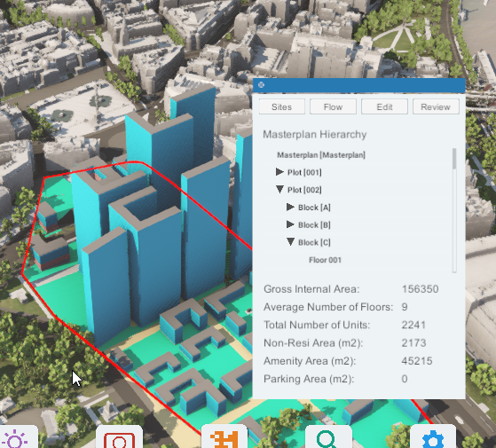Click the Amenity Area value 45215
Viewport: 496px width, 448px height.
[417, 361]
